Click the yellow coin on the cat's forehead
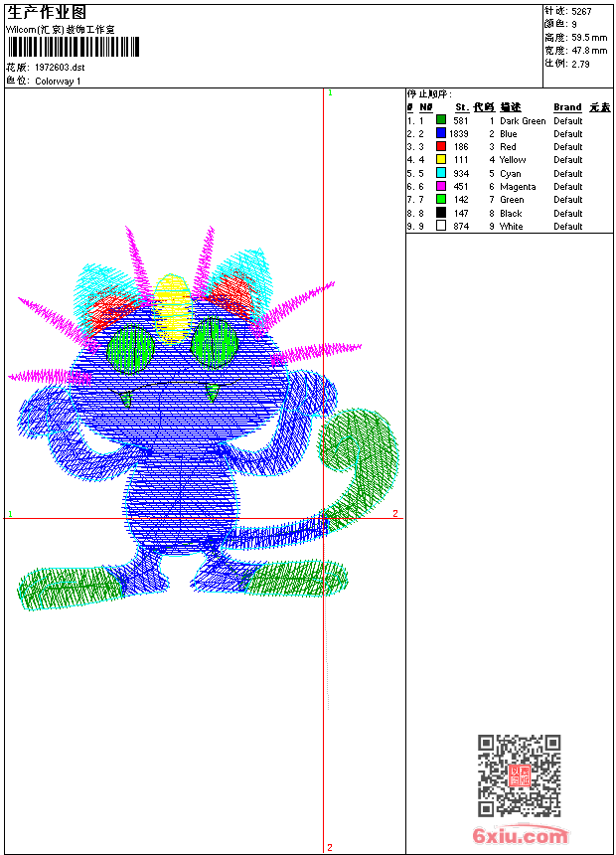Image resolution: width=616 pixels, height=855 pixels. 173,308
